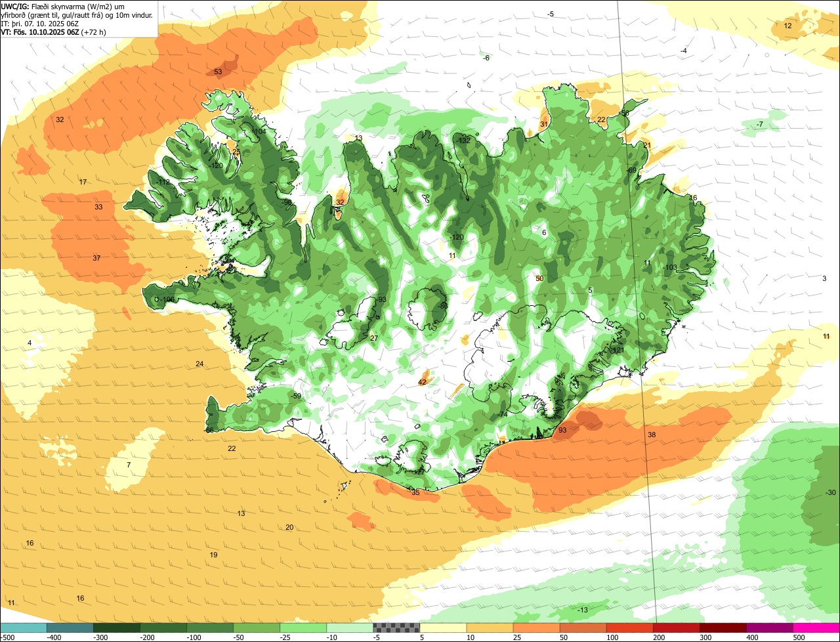Click the legend swatch between 300 and 400

pos(723,628)
